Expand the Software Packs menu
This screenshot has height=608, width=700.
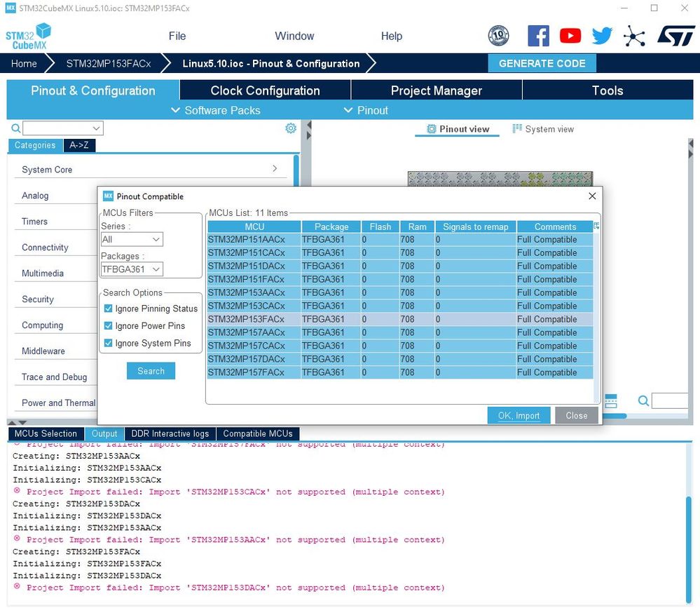[216, 110]
